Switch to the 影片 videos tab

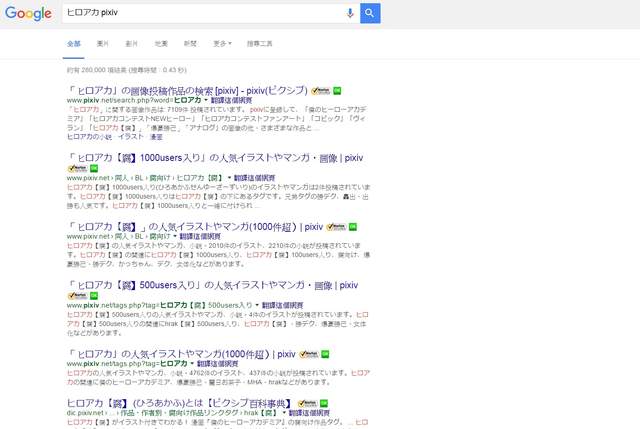(131, 44)
